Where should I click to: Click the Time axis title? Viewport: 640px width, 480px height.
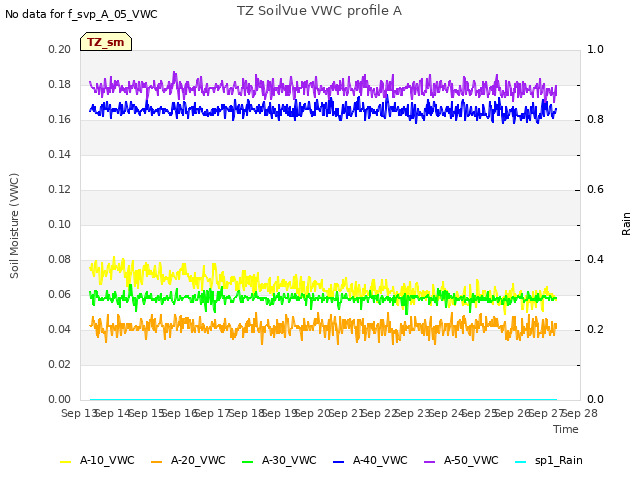click(x=566, y=429)
